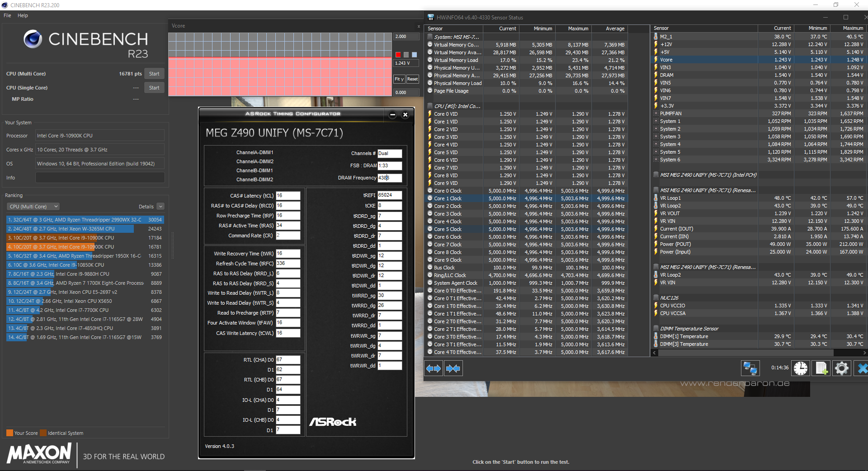Screen dimensions: 868x471
Task: Start the CPU Single Core test
Action: tap(154, 88)
